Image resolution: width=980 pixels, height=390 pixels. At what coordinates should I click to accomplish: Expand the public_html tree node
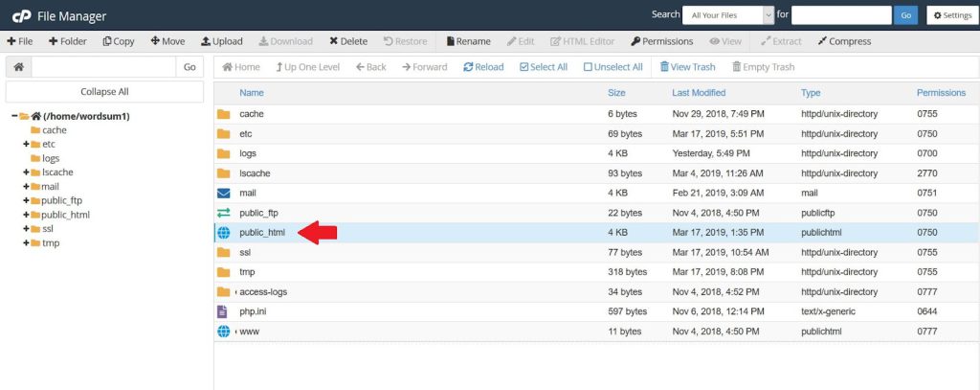pyautogui.click(x=26, y=215)
